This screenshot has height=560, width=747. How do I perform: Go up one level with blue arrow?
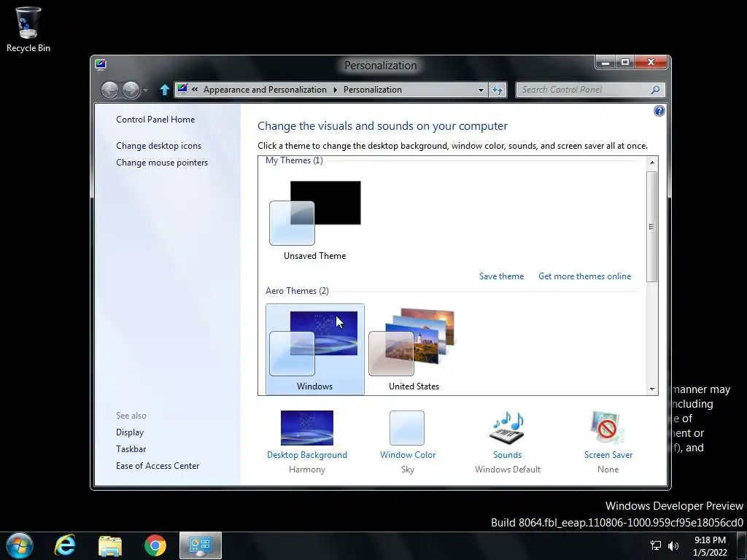click(x=164, y=90)
